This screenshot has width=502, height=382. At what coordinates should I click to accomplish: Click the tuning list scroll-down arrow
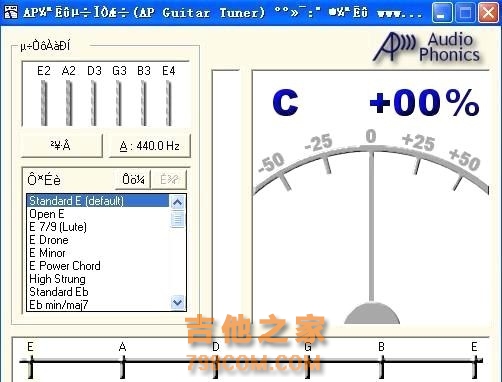177,303
